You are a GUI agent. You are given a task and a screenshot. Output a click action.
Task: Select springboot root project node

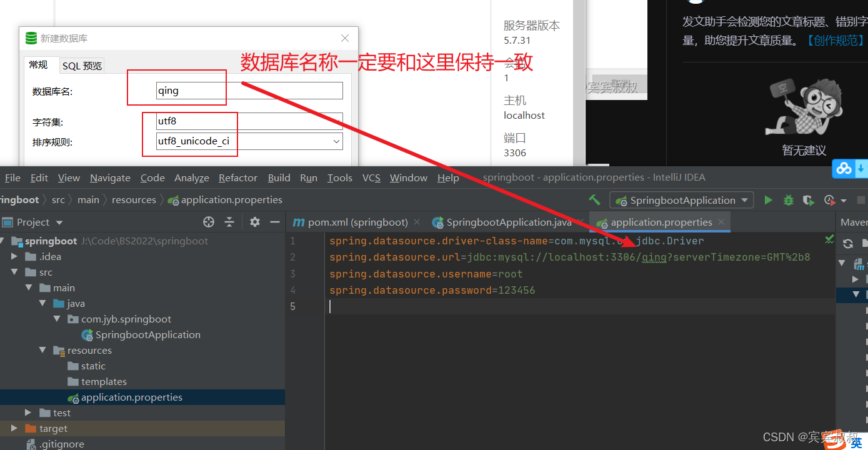click(x=51, y=241)
